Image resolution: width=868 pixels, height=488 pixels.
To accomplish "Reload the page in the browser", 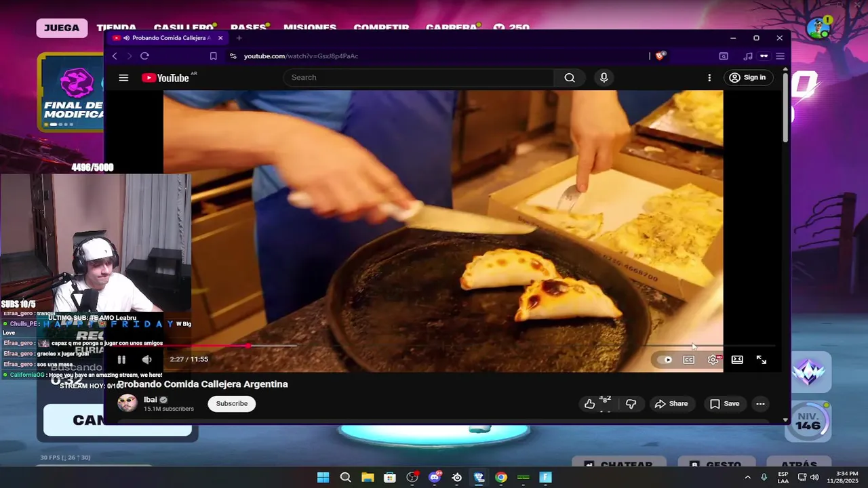I will (144, 56).
